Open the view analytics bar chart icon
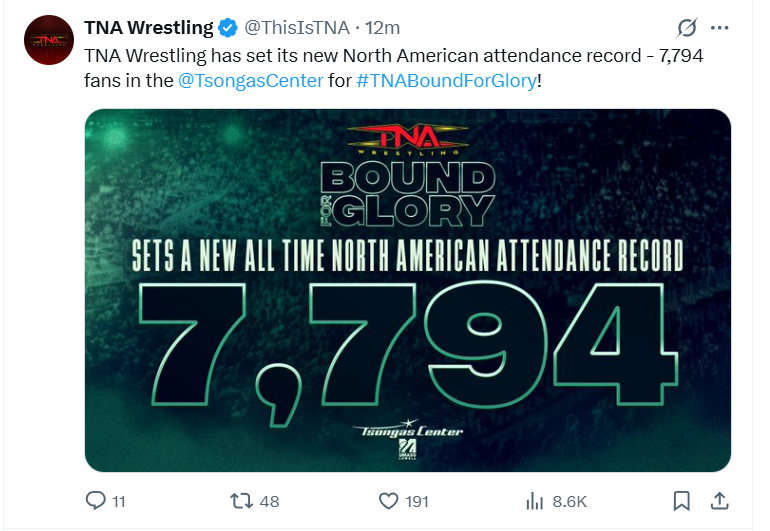Screen dimensions: 770x531 pyautogui.click(x=534, y=500)
